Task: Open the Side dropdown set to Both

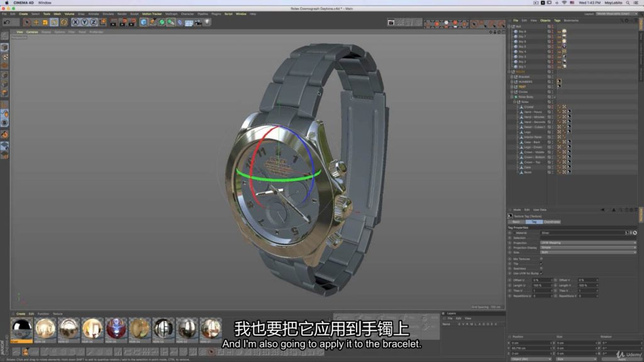Action: pos(588,253)
